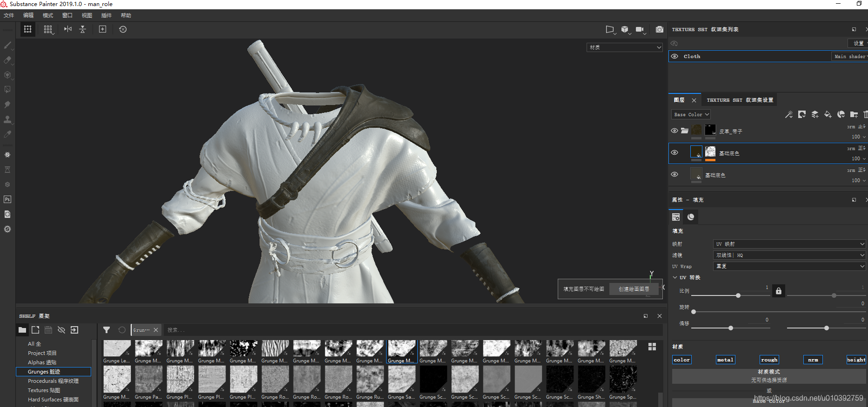Toggle the rough material channel

click(769, 360)
